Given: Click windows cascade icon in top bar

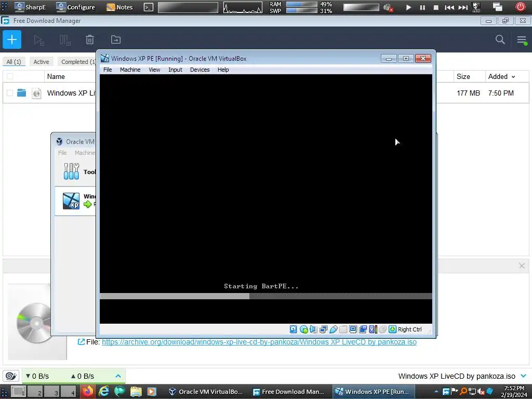Looking at the screenshot, I should 497,7.
